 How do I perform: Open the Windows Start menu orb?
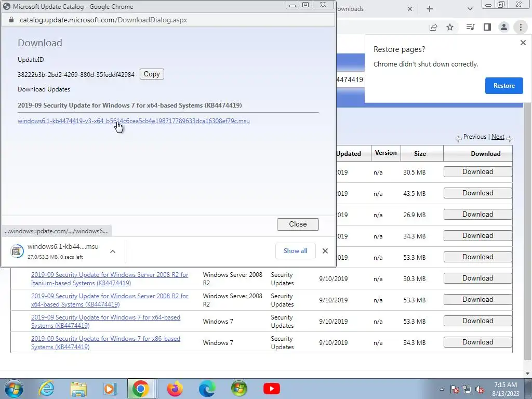[x=14, y=389]
